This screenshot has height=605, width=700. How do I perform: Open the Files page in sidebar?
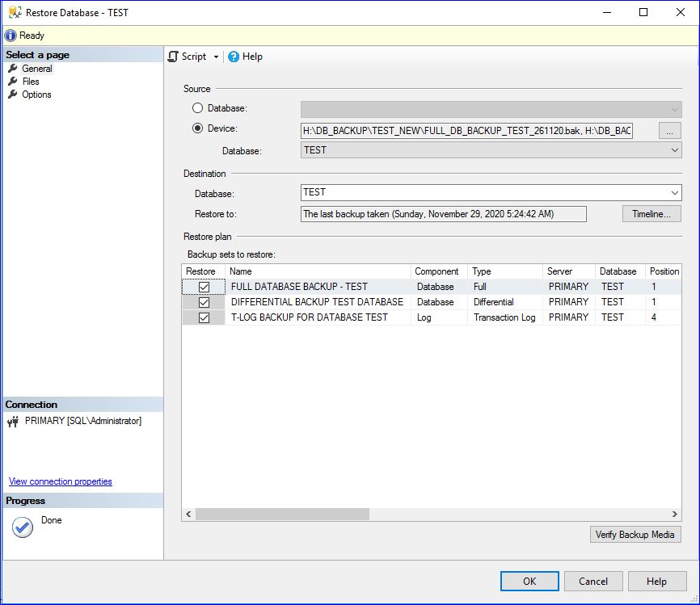tap(30, 82)
